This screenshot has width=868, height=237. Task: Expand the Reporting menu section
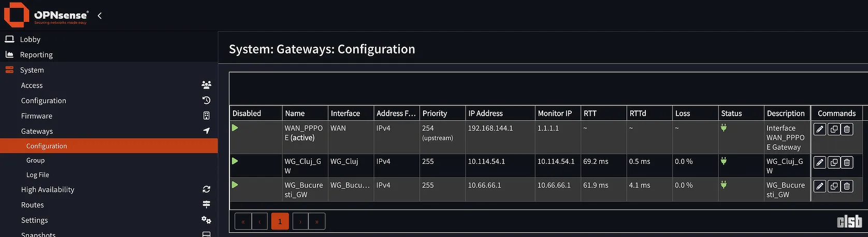pyautogui.click(x=36, y=54)
